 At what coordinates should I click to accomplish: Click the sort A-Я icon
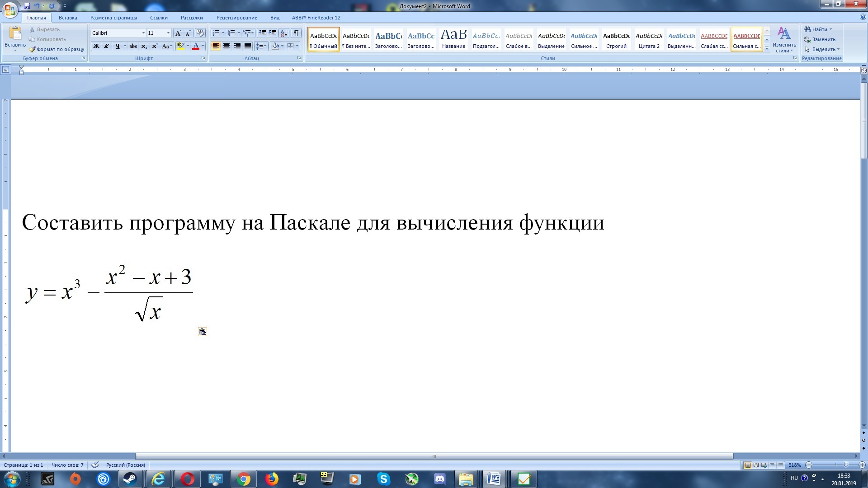click(x=283, y=33)
